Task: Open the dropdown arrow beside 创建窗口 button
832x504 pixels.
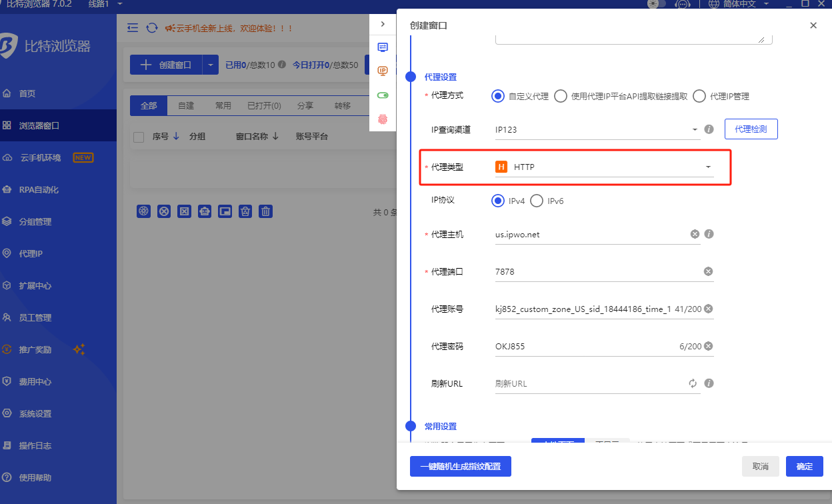Action: coord(211,65)
